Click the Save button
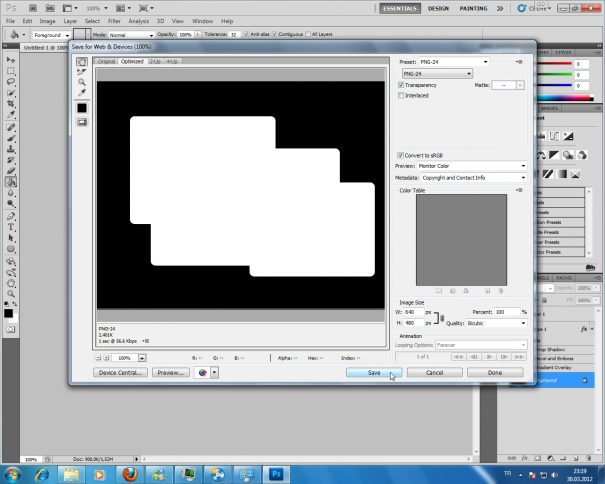 (x=374, y=372)
